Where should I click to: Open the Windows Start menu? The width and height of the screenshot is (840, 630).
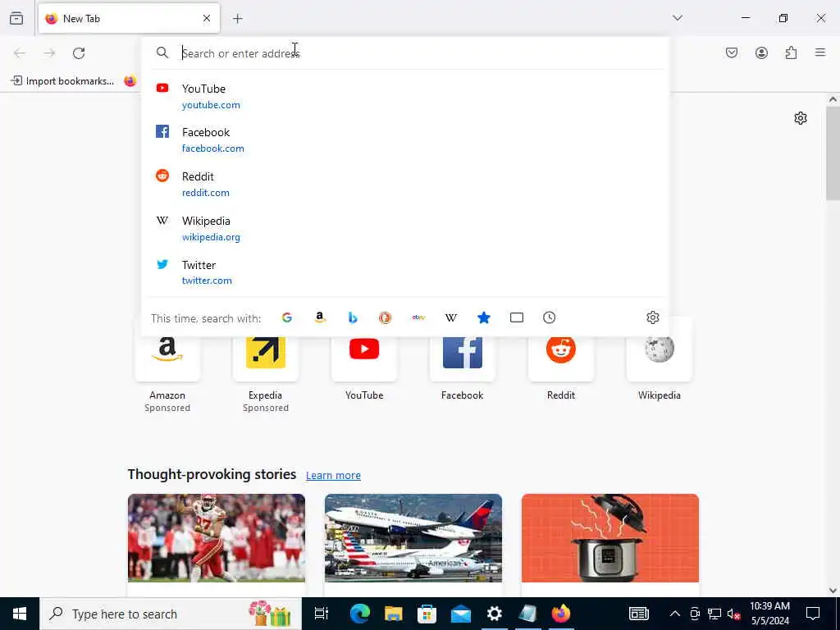tap(20, 614)
